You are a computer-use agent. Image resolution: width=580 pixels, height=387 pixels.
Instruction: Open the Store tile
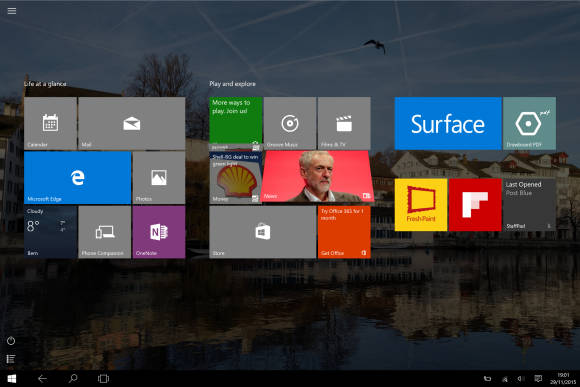(x=263, y=232)
